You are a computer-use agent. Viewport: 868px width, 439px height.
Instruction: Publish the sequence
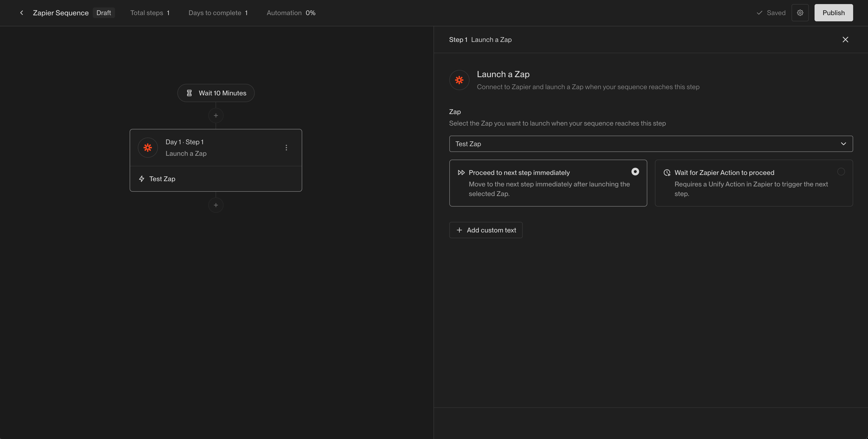[833, 12]
